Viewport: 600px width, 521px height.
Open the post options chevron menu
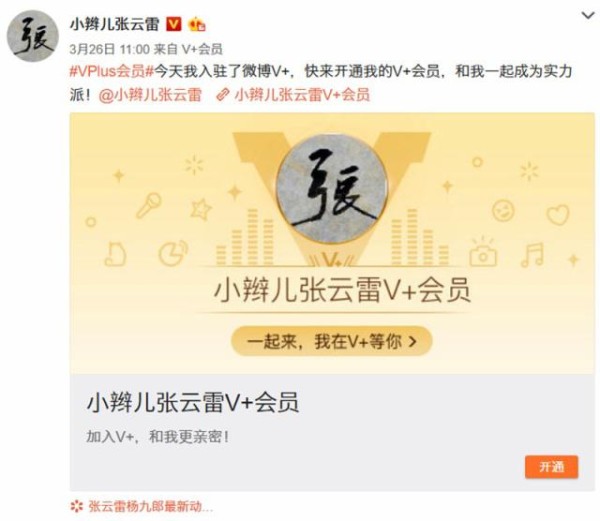click(588, 16)
